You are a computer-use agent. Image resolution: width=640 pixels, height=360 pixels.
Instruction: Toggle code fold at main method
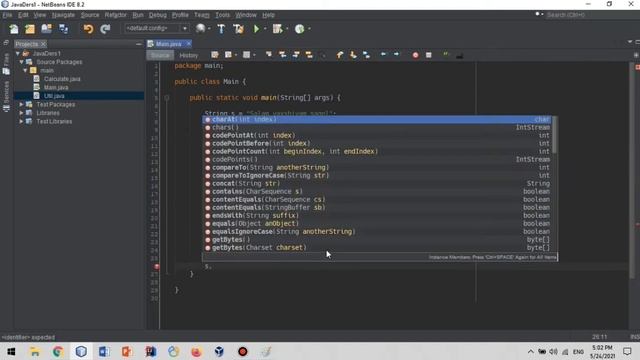pyautogui.click(x=167, y=98)
